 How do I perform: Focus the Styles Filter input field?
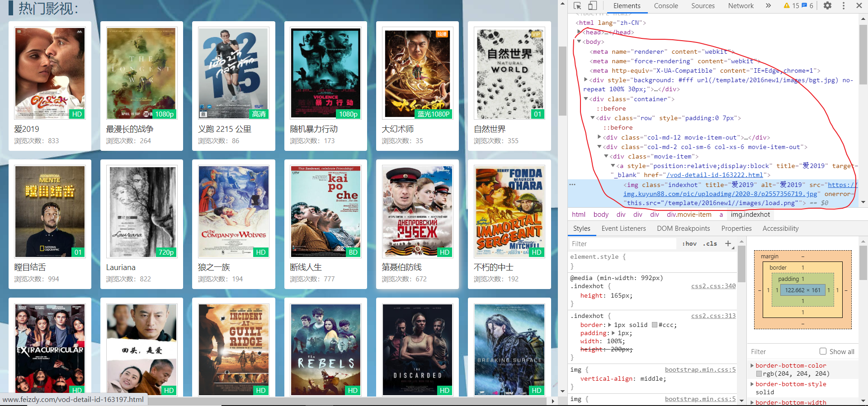[x=624, y=244]
